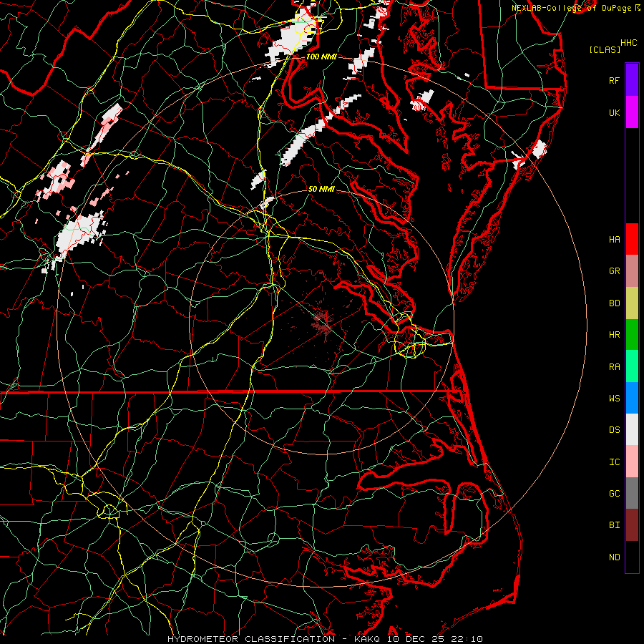644x644 pixels.
Task: Click the ND black legend swatch
Action: click(x=632, y=557)
